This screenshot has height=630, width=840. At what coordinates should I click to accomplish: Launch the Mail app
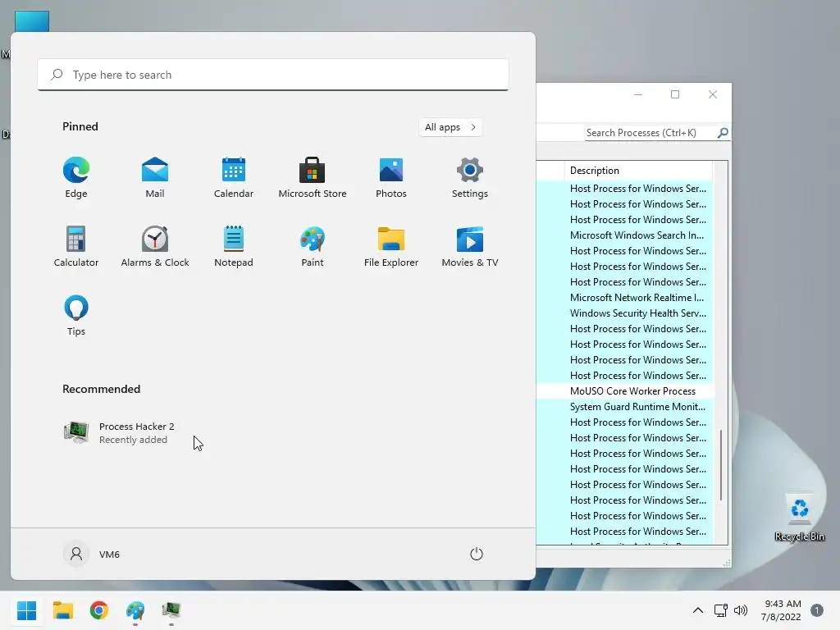coord(155,178)
